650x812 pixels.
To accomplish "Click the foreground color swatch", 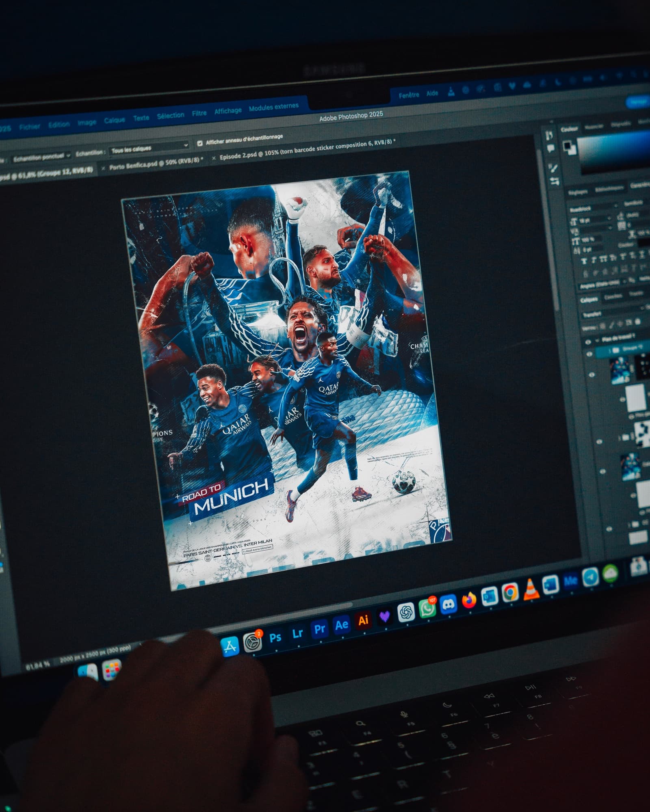I will (x=567, y=145).
